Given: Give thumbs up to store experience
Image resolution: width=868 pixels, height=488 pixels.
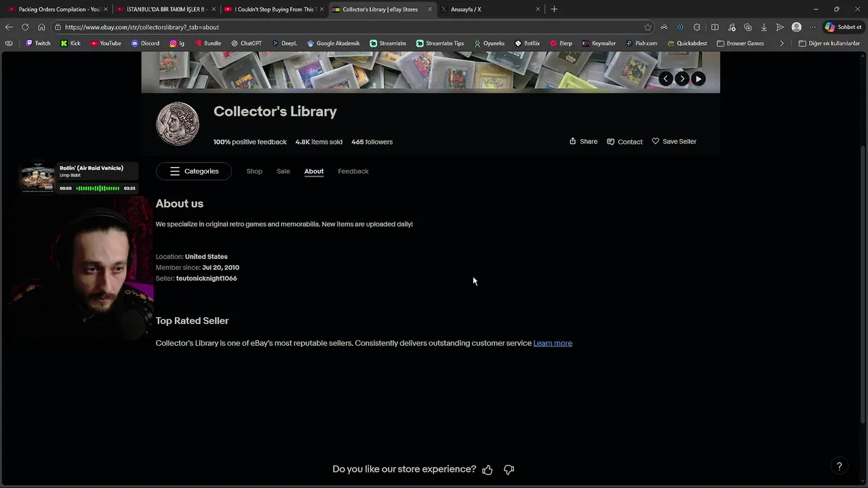Looking at the screenshot, I should 488,470.
